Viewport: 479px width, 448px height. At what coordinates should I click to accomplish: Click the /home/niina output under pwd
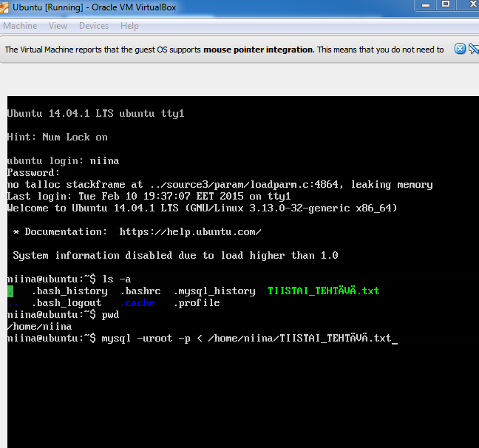pyautogui.click(x=39, y=326)
